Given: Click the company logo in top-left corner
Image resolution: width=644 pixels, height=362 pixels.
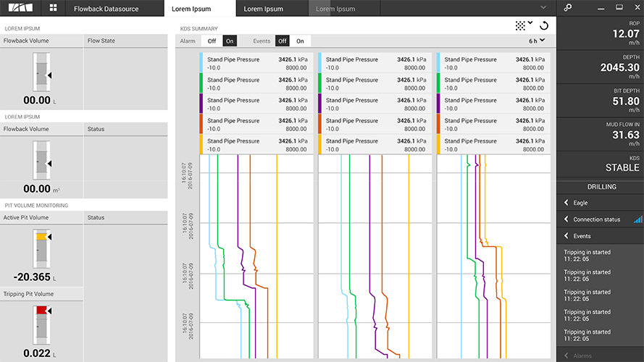Looking at the screenshot, I should coord(20,8).
